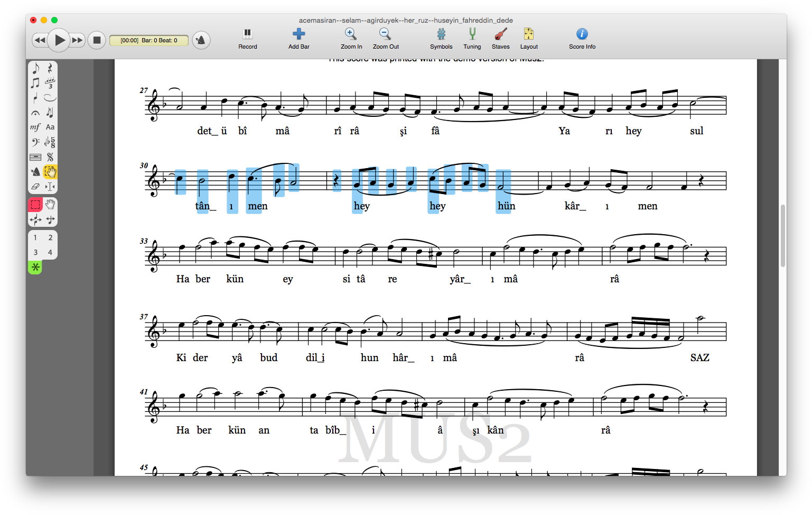812x515 pixels.
Task: Toggle the green asterisk all-voices button
Action: 35,268
